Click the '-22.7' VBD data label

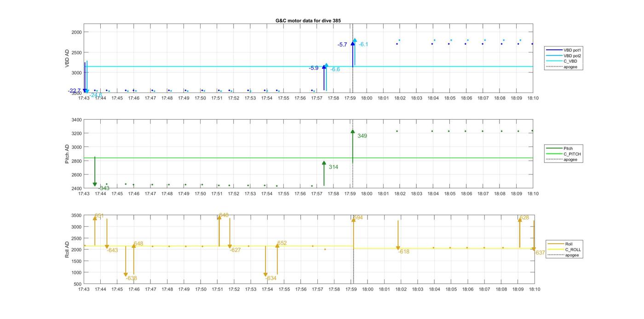75,91
